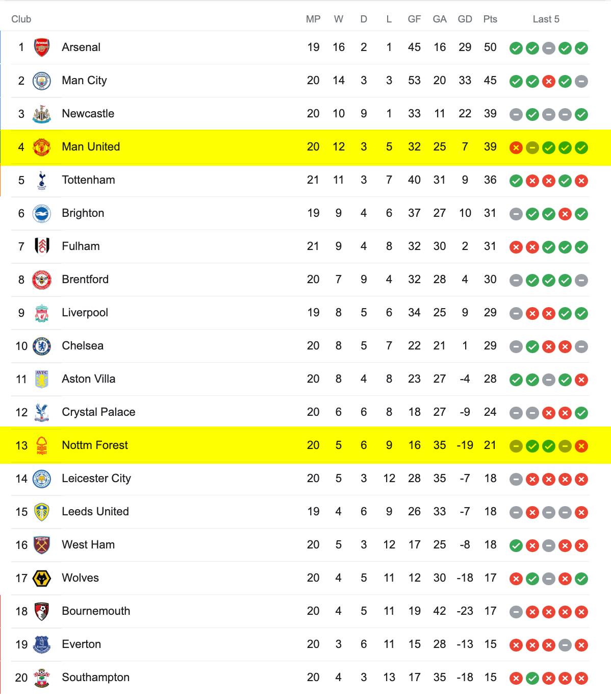The width and height of the screenshot is (611, 700).
Task: Click the Newcastle club crest
Action: 42,114
